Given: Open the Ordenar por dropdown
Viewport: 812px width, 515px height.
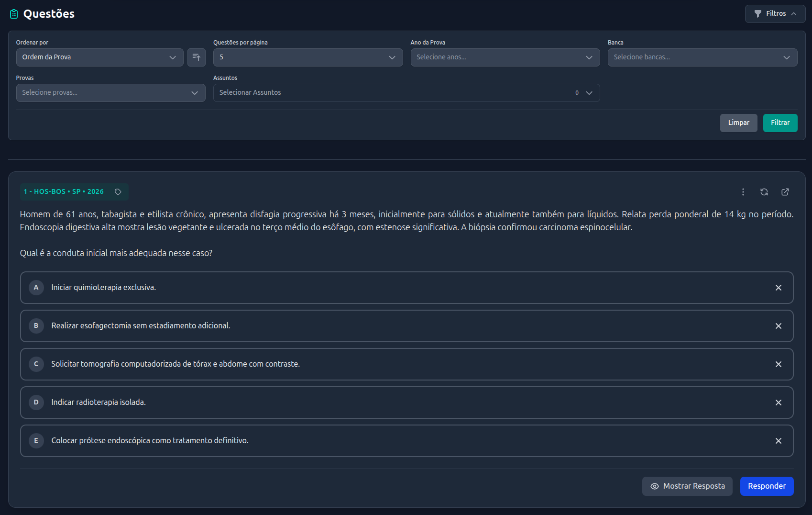Looking at the screenshot, I should pos(99,57).
